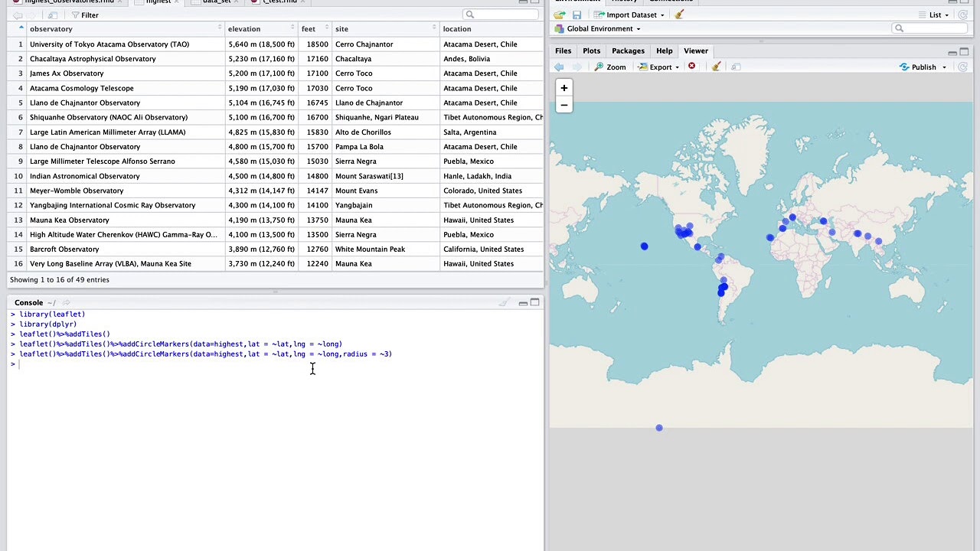
Task: Go forward in the Viewer pane
Action: [x=577, y=67]
